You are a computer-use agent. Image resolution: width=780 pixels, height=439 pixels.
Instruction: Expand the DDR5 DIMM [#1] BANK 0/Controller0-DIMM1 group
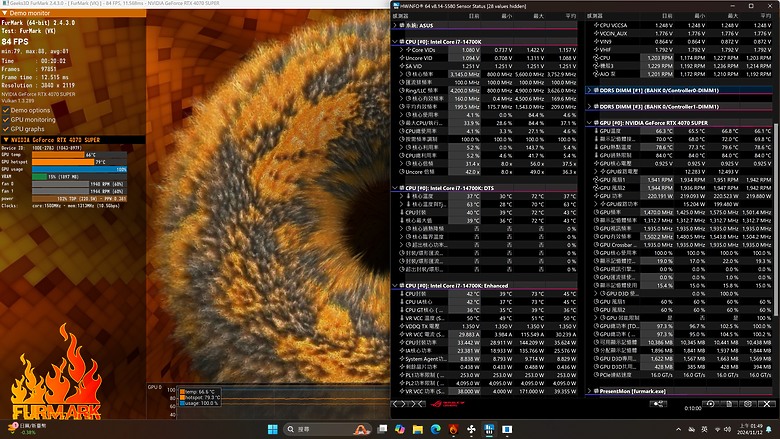click(x=589, y=90)
